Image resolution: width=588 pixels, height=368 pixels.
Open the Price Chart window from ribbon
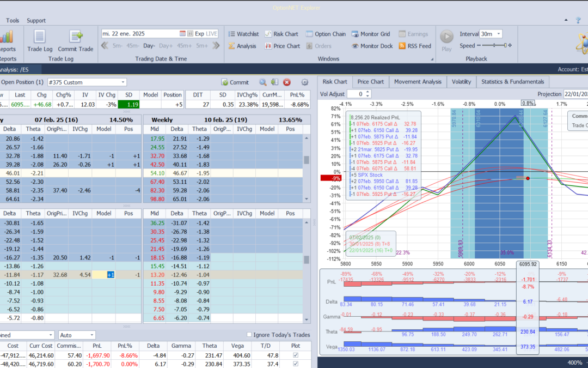click(x=283, y=46)
